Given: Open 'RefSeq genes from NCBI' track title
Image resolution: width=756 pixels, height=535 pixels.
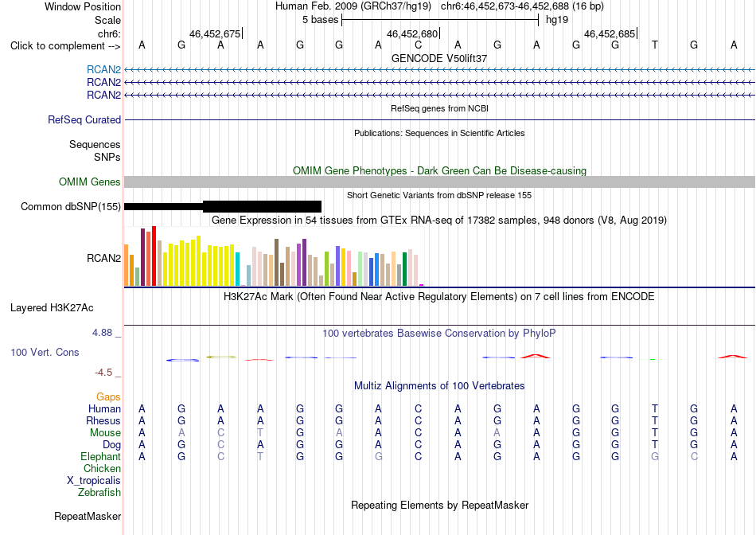Looking at the screenshot, I should point(439,108).
